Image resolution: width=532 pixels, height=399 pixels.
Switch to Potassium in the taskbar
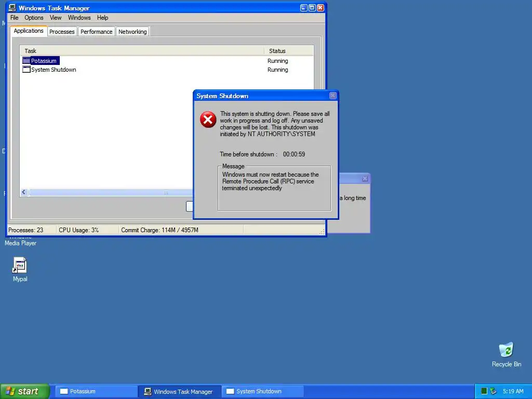96,391
